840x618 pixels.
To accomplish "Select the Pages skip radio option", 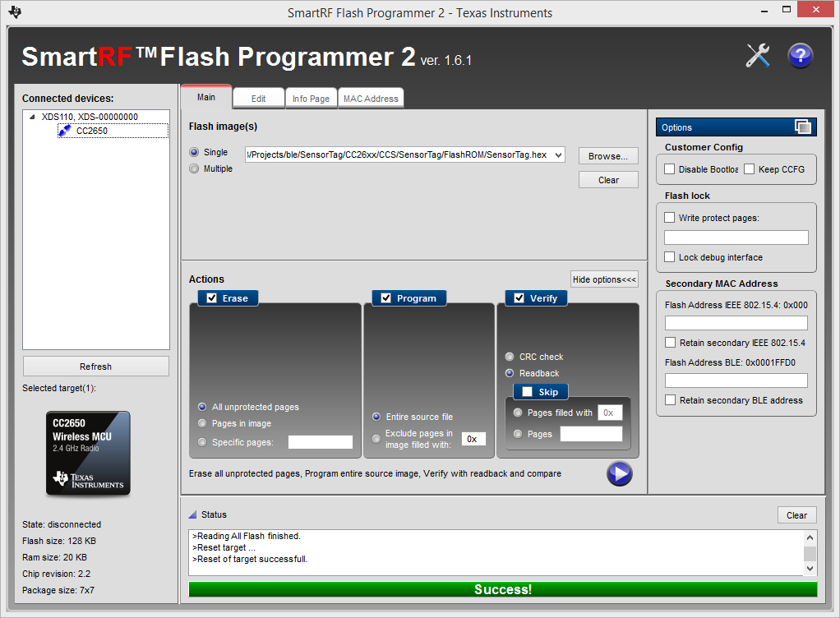I will 518,434.
